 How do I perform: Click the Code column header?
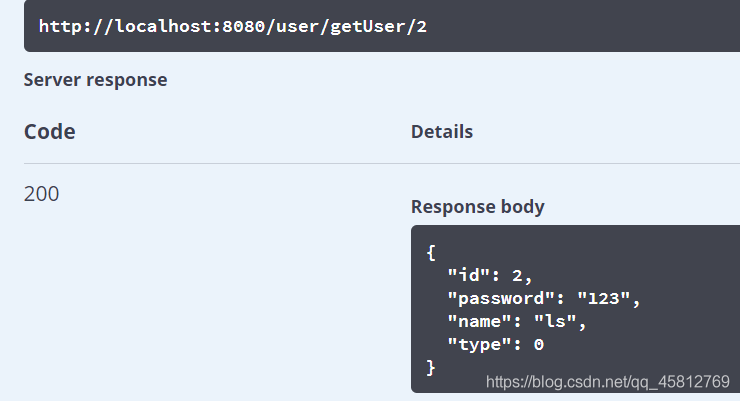(49, 132)
